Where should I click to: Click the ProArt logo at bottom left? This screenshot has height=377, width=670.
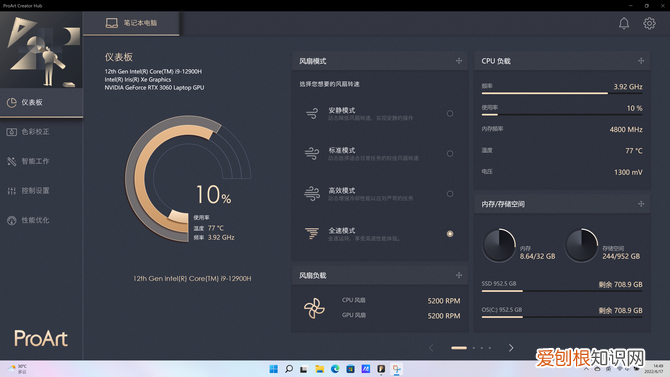point(41,339)
